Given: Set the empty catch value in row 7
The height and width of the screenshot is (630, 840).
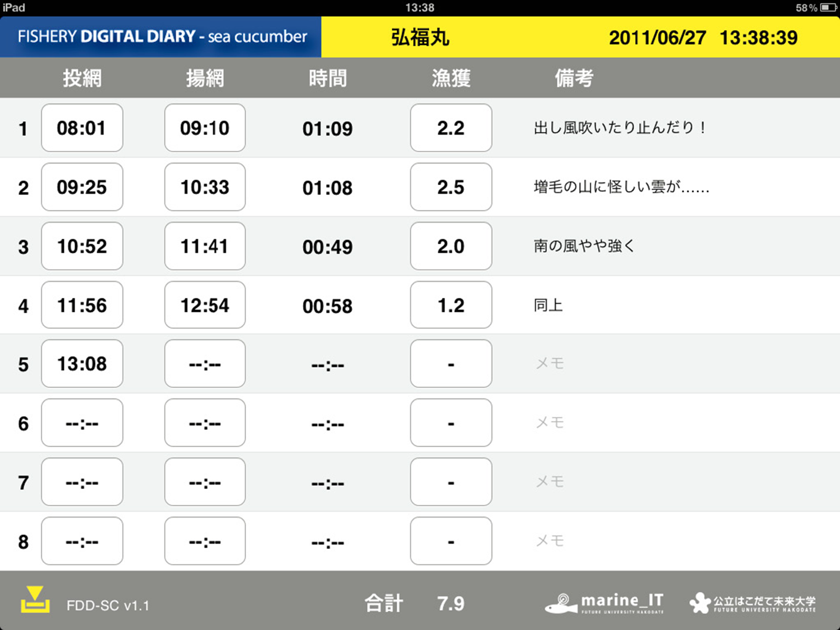Looking at the screenshot, I should click(451, 482).
